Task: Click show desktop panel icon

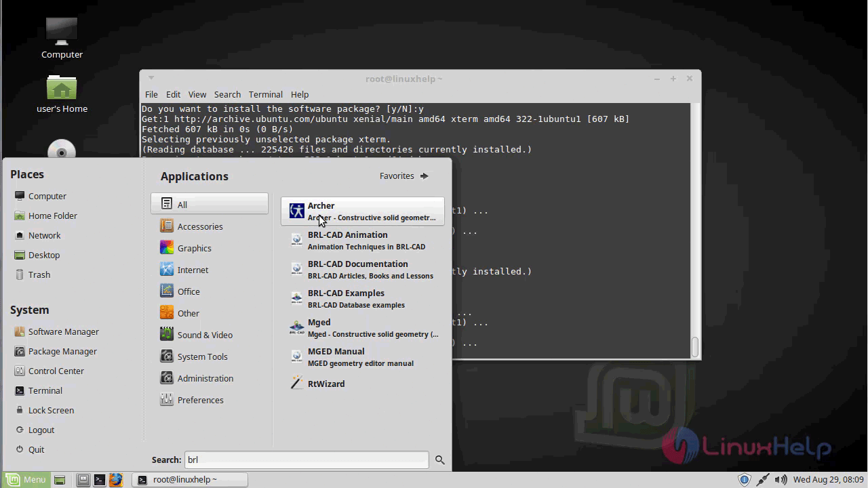Action: (x=60, y=480)
